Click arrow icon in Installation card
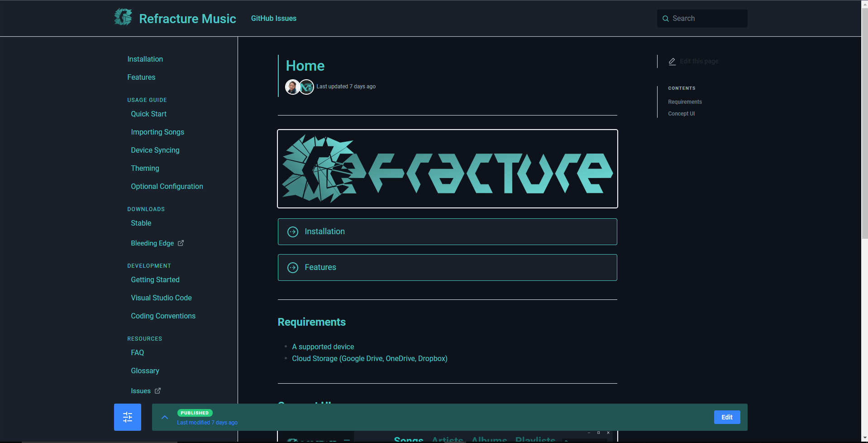Viewport: 868px width, 443px height. (x=293, y=232)
